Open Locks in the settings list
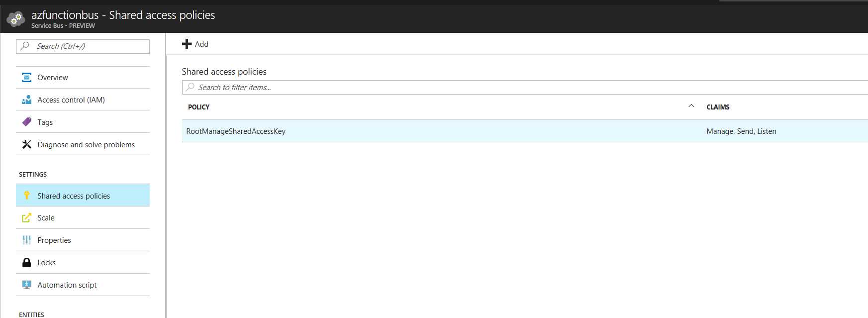 (x=83, y=262)
